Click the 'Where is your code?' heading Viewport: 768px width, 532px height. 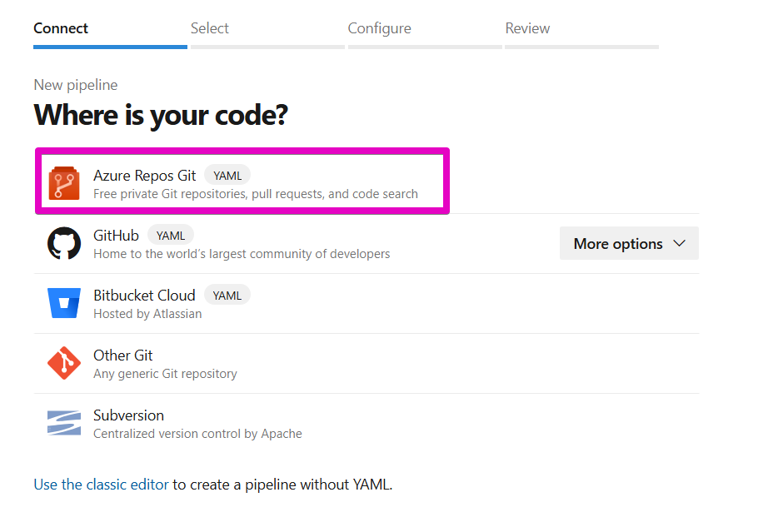(161, 115)
